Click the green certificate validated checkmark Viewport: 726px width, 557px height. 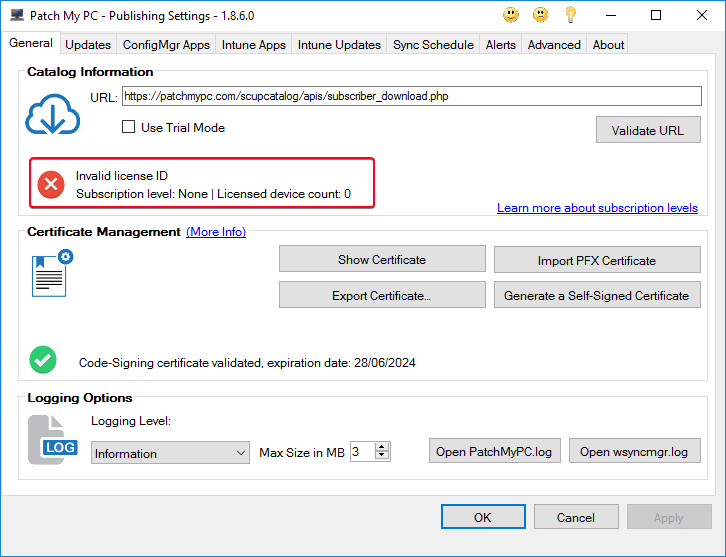pyautogui.click(x=43, y=360)
